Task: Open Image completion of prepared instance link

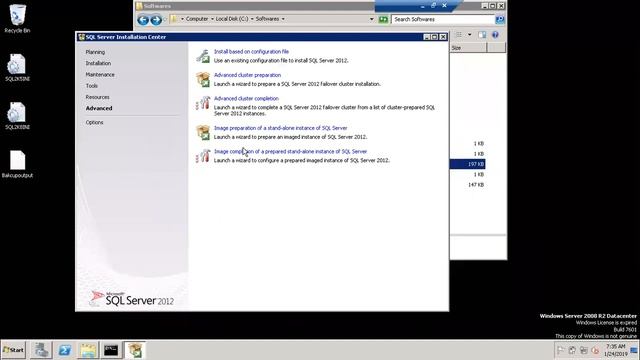Action: pyautogui.click(x=290, y=151)
